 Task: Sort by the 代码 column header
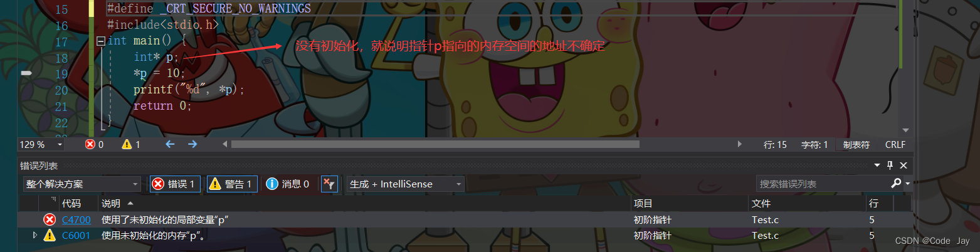(78, 204)
